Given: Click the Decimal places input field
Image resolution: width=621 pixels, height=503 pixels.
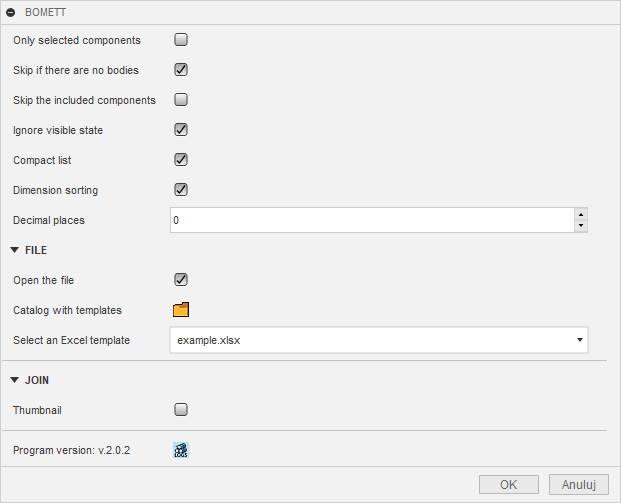Looking at the screenshot, I should click(x=371, y=220).
